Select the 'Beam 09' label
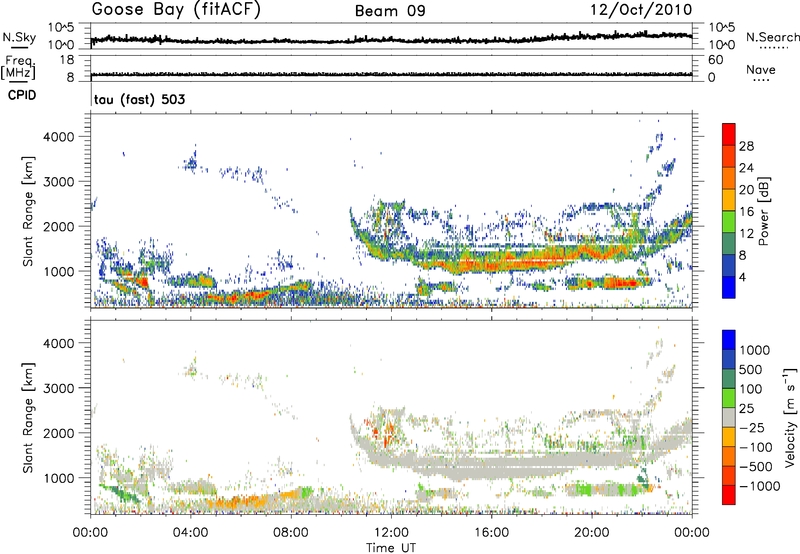The image size is (800, 554). click(390, 11)
